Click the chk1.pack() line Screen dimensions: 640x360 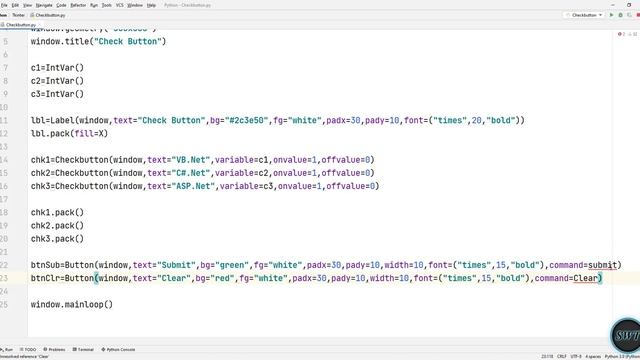pyautogui.click(x=57, y=212)
